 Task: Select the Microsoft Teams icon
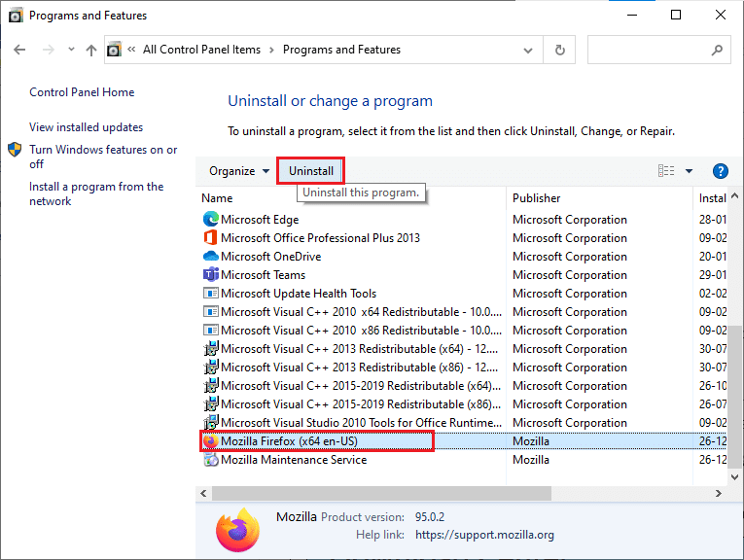[211, 274]
